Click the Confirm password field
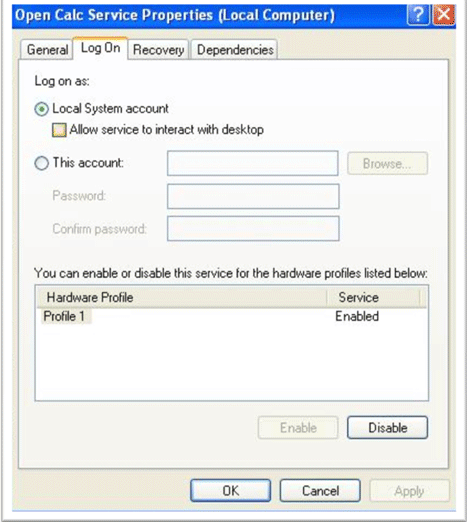 [253, 229]
